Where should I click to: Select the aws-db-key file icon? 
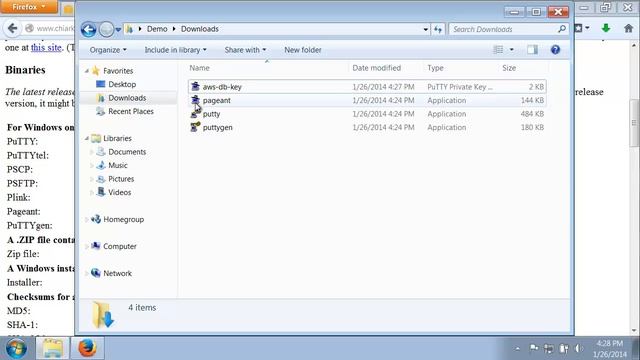(195, 87)
